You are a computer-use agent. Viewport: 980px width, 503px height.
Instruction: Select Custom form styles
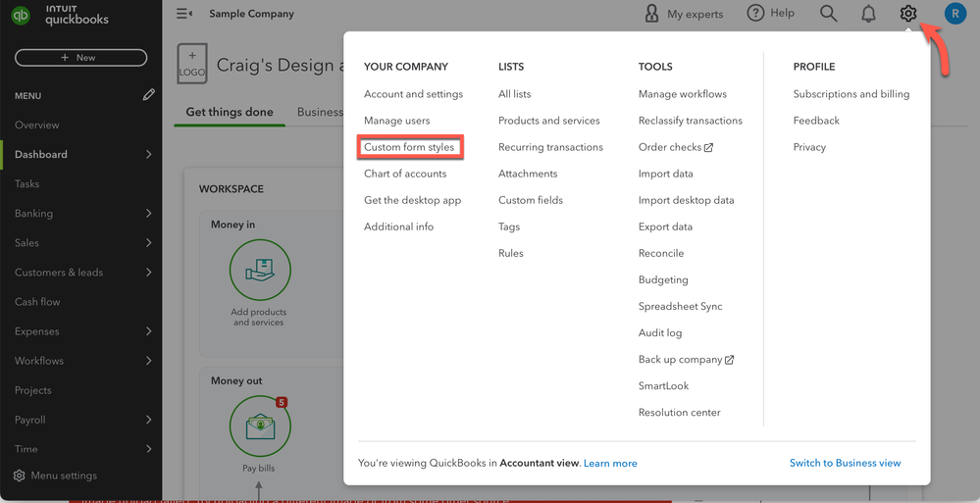pos(409,147)
